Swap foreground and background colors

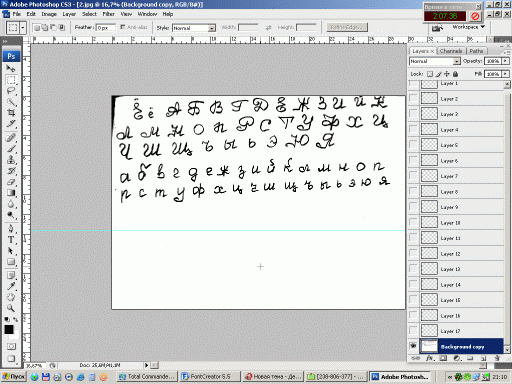15,319
